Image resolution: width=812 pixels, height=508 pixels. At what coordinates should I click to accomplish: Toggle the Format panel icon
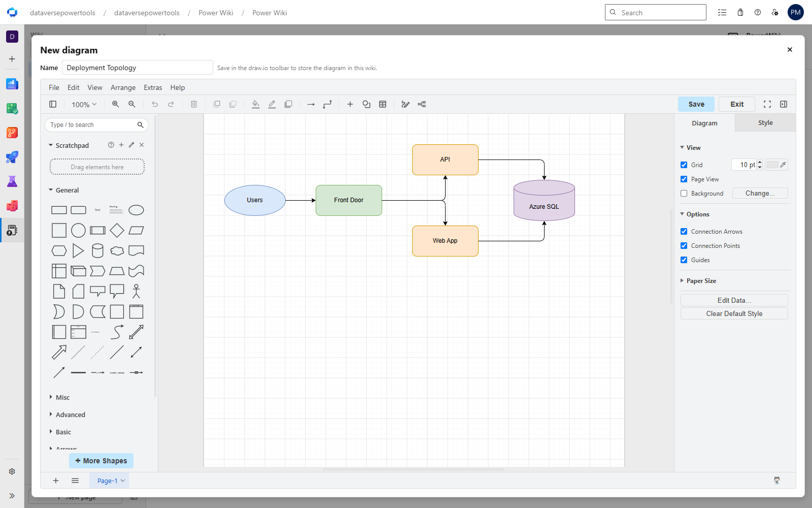[784, 104]
